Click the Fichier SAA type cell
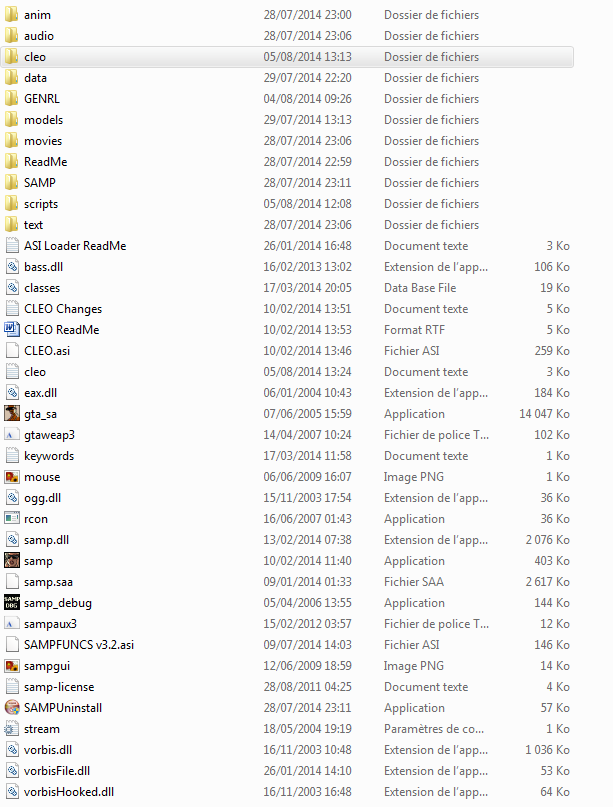 point(414,582)
